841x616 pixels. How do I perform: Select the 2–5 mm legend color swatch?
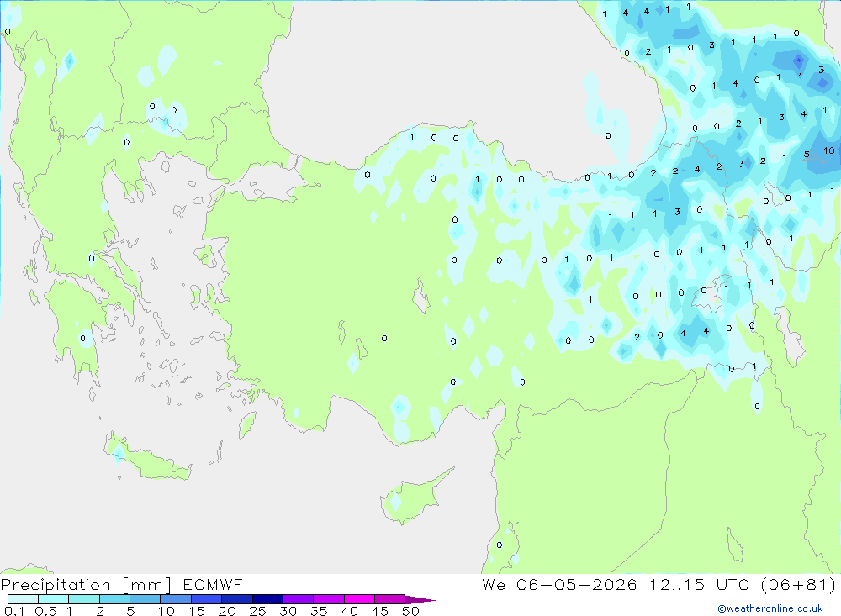pyautogui.click(x=114, y=599)
